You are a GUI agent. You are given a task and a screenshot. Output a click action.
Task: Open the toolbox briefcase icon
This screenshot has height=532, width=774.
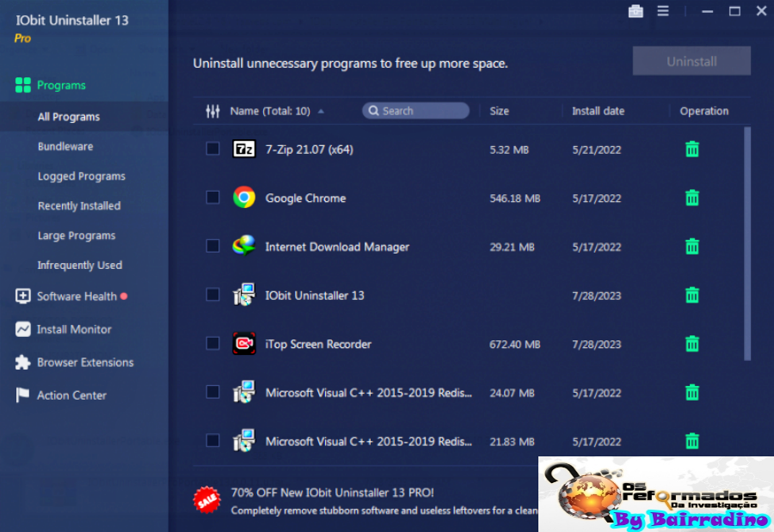click(636, 11)
